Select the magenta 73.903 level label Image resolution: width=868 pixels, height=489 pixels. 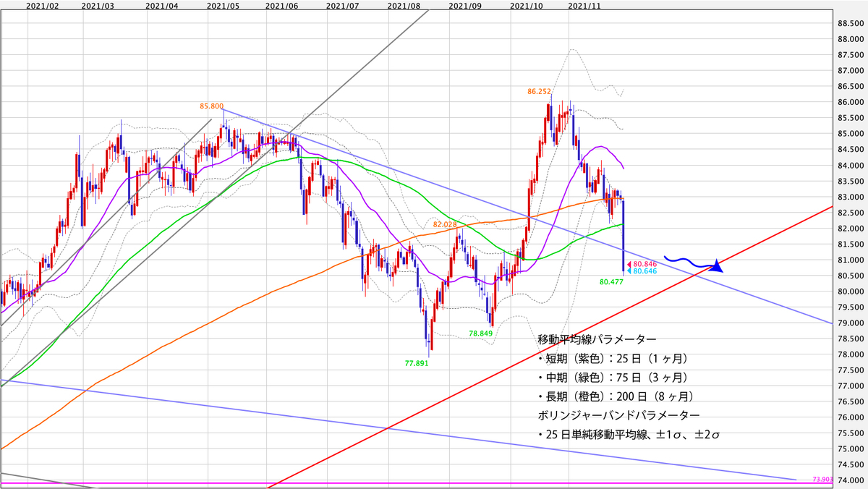(x=822, y=479)
